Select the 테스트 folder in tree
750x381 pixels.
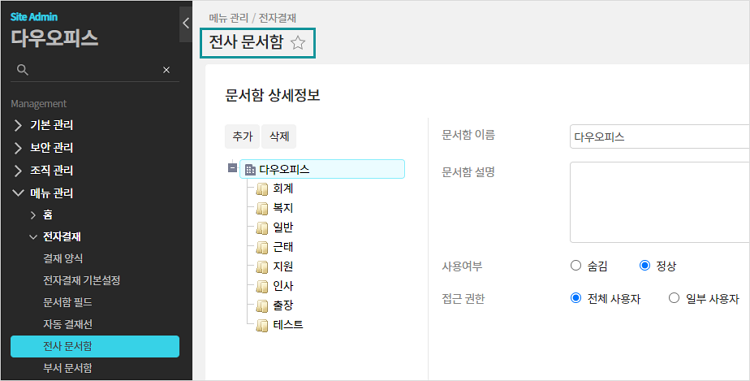288,325
